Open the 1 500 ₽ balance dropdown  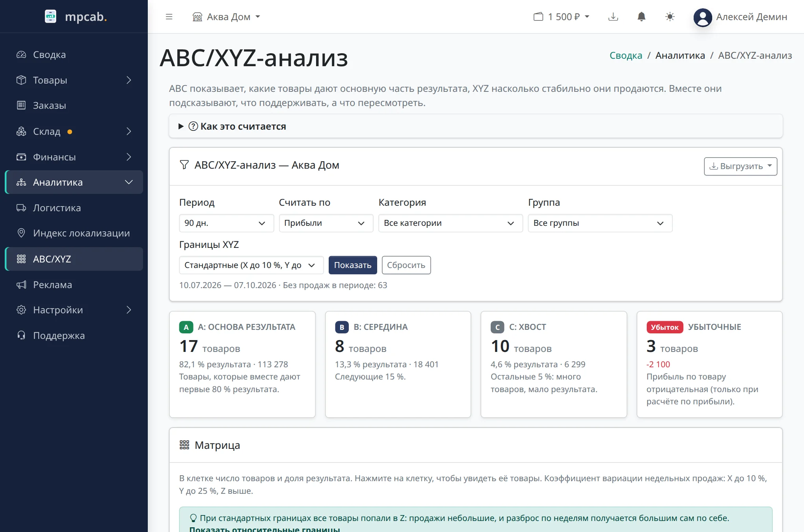click(x=562, y=17)
